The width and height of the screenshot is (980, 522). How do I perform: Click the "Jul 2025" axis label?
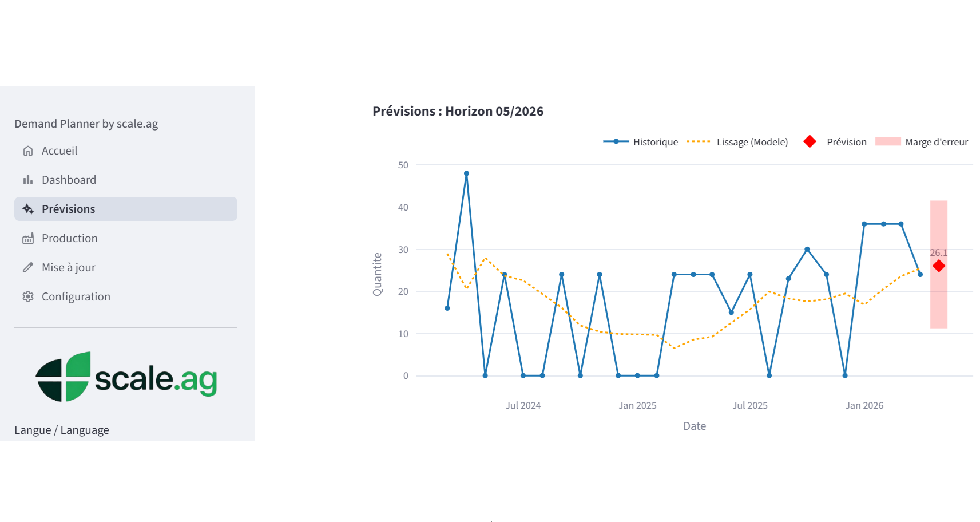(x=750, y=405)
